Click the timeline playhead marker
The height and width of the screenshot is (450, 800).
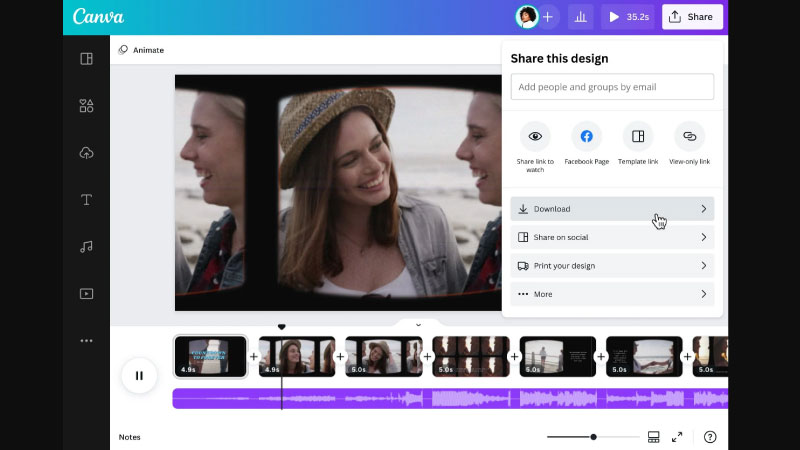(x=282, y=327)
